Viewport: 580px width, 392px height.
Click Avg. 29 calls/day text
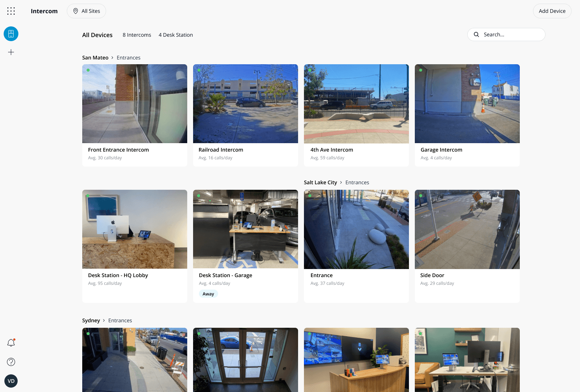click(x=437, y=283)
